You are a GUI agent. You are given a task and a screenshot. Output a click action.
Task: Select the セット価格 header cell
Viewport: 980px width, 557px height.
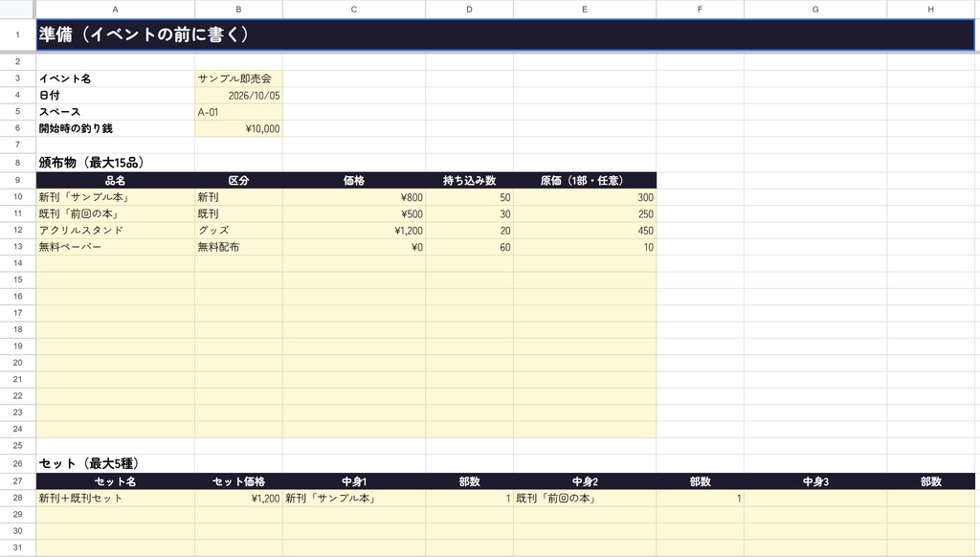[238, 481]
